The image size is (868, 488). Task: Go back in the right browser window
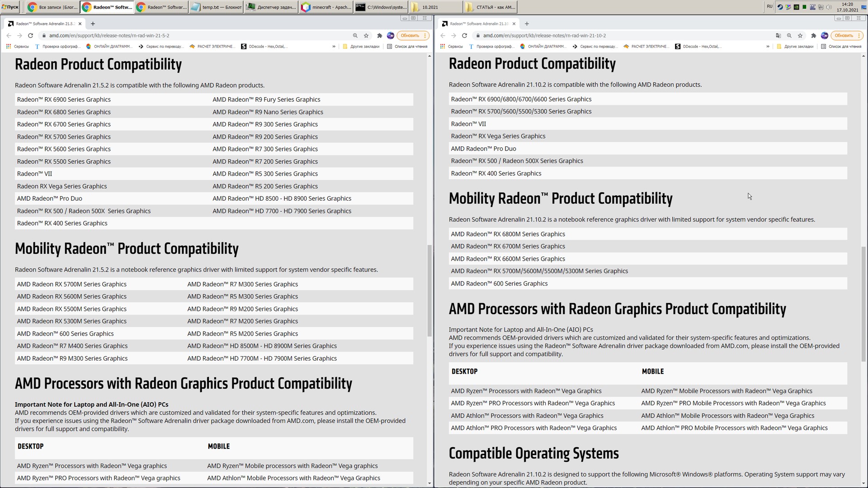coord(443,36)
